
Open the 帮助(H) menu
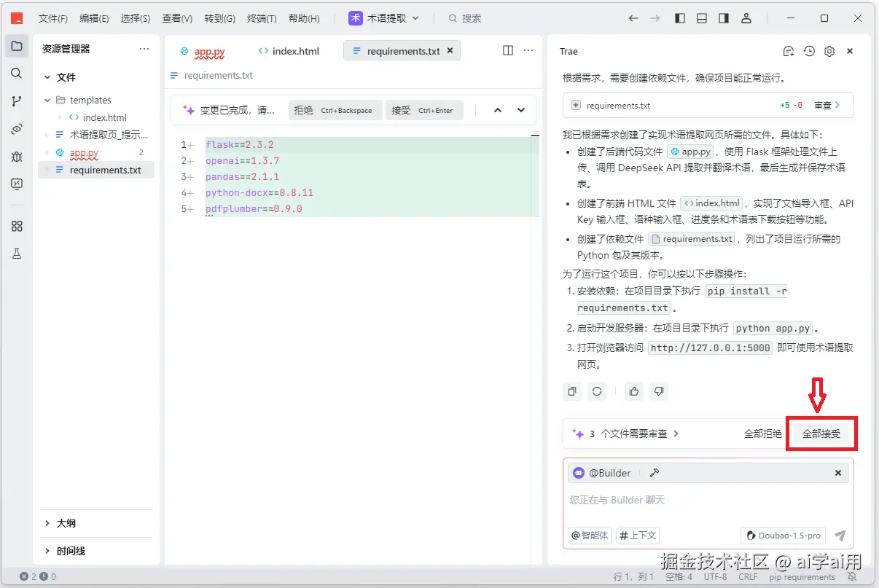[x=304, y=18]
